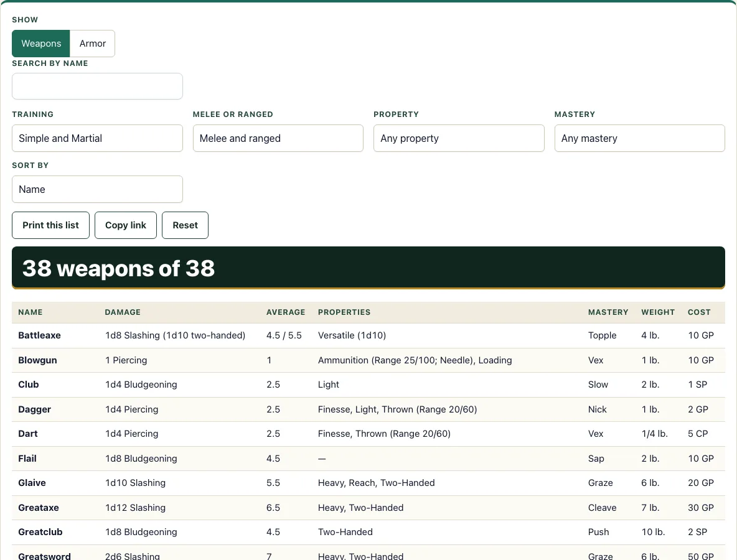Click Club's '1 SP' cost
737x560 pixels.
698,385
